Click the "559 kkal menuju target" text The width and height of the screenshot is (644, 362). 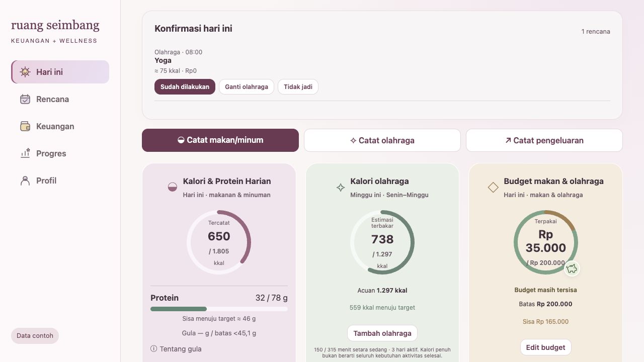coord(382,308)
